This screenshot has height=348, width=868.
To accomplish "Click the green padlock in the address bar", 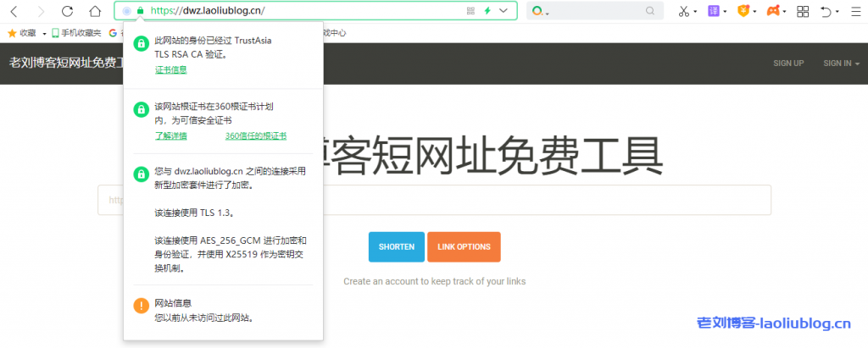I will [140, 11].
